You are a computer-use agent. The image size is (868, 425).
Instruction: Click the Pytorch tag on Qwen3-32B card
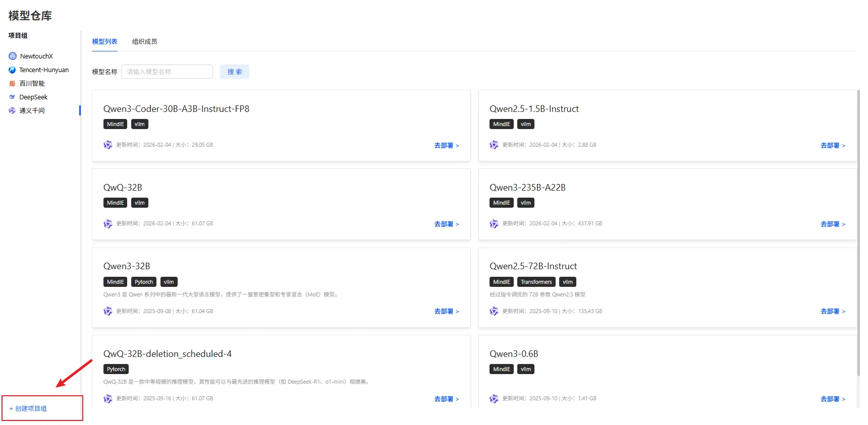pos(144,282)
